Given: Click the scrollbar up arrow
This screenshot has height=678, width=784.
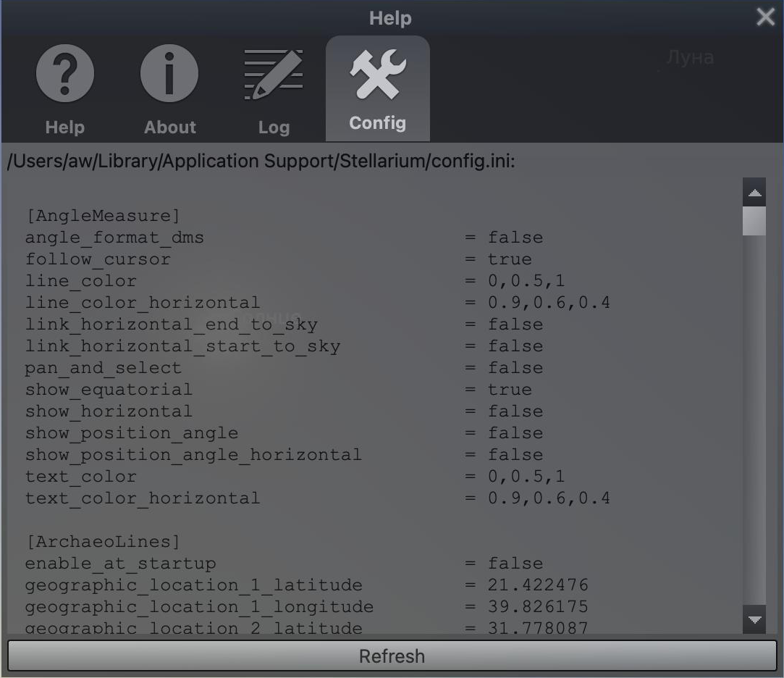Looking at the screenshot, I should click(754, 193).
